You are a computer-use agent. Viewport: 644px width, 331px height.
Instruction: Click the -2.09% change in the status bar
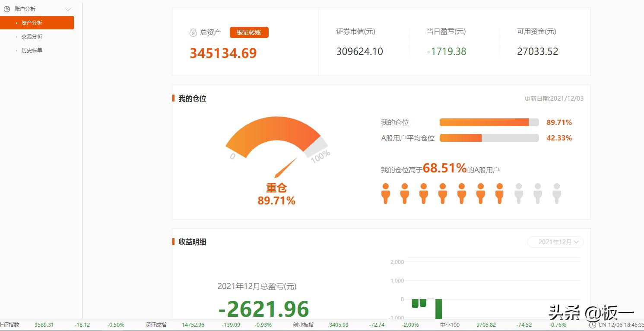click(410, 325)
